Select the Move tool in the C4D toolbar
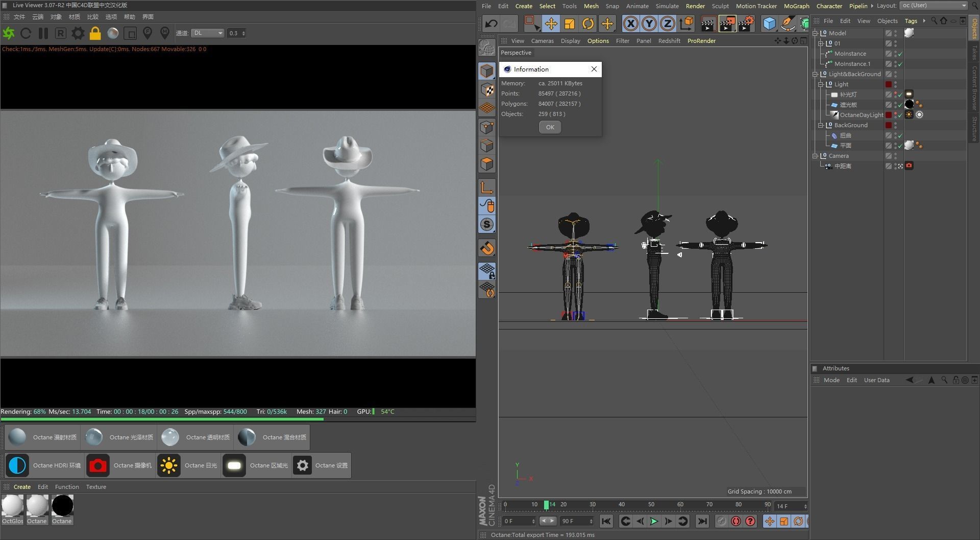 [551, 24]
